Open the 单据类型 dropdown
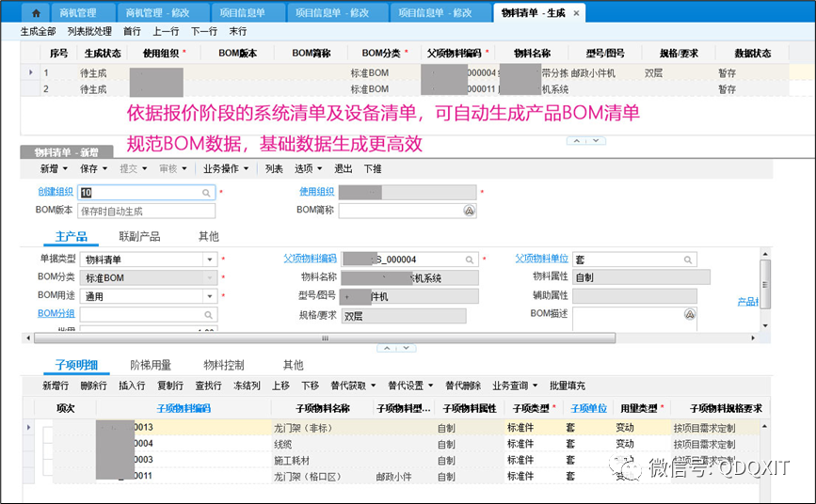 pos(209,260)
